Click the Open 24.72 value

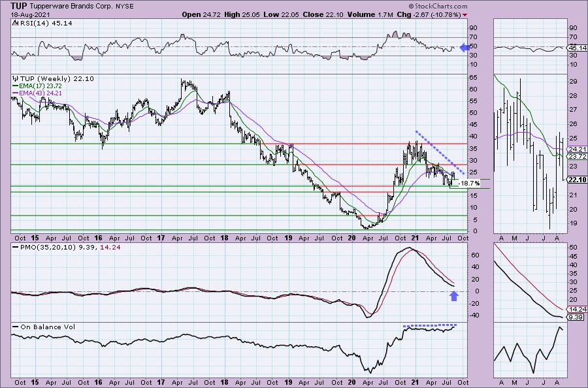tap(202, 14)
